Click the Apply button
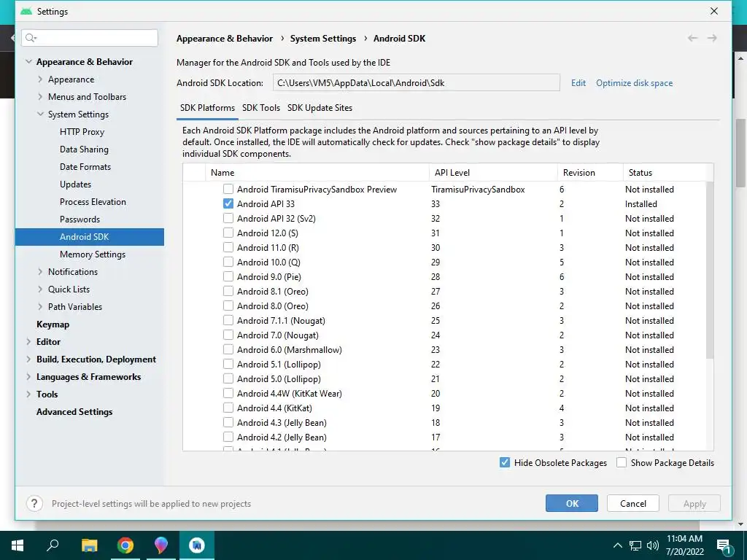This screenshot has width=747, height=560. 694,503
